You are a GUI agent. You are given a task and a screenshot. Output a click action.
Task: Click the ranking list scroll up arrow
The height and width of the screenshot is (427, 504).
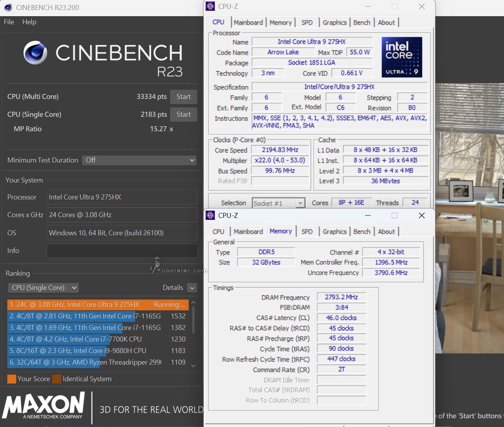point(193,303)
